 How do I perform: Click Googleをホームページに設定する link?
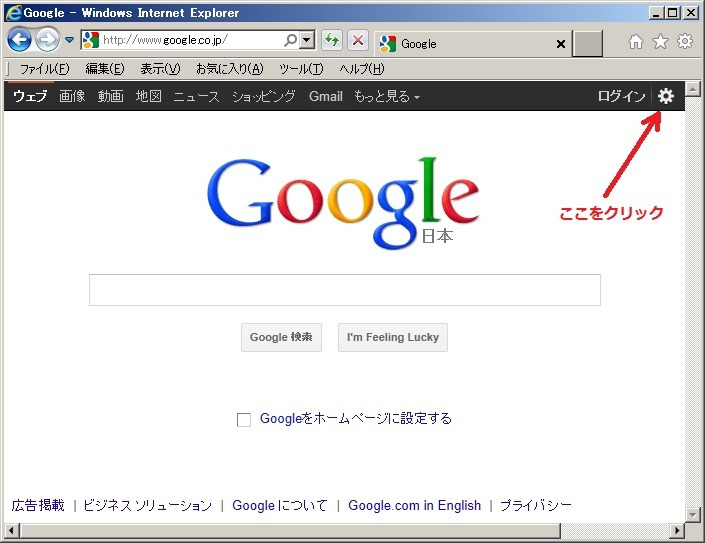pyautogui.click(x=356, y=418)
